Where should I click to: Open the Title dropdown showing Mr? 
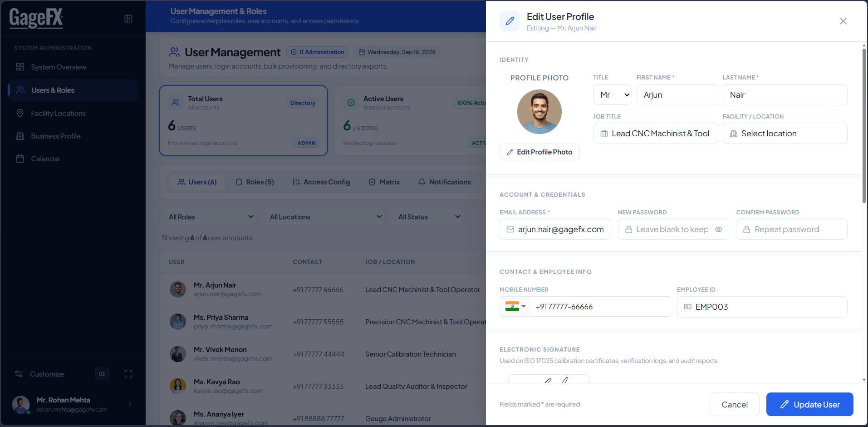point(613,95)
